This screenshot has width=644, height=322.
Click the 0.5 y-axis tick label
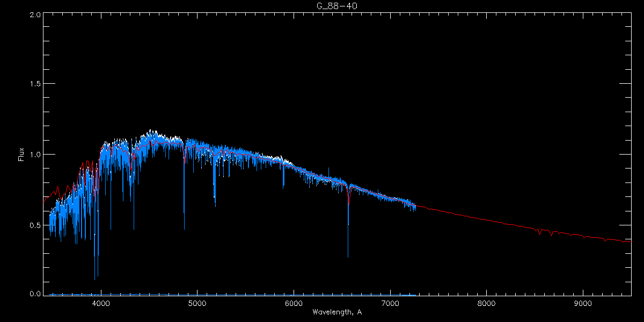[x=35, y=225]
